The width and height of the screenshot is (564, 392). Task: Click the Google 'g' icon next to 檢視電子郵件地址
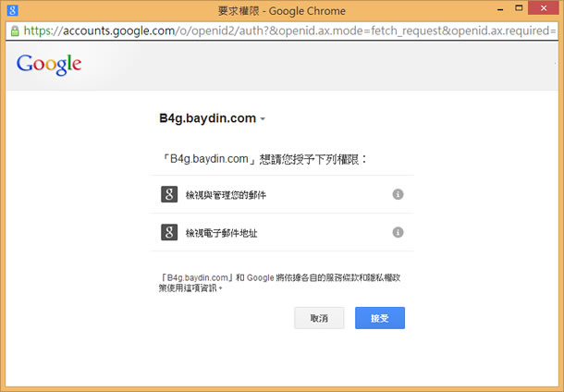[x=169, y=232]
